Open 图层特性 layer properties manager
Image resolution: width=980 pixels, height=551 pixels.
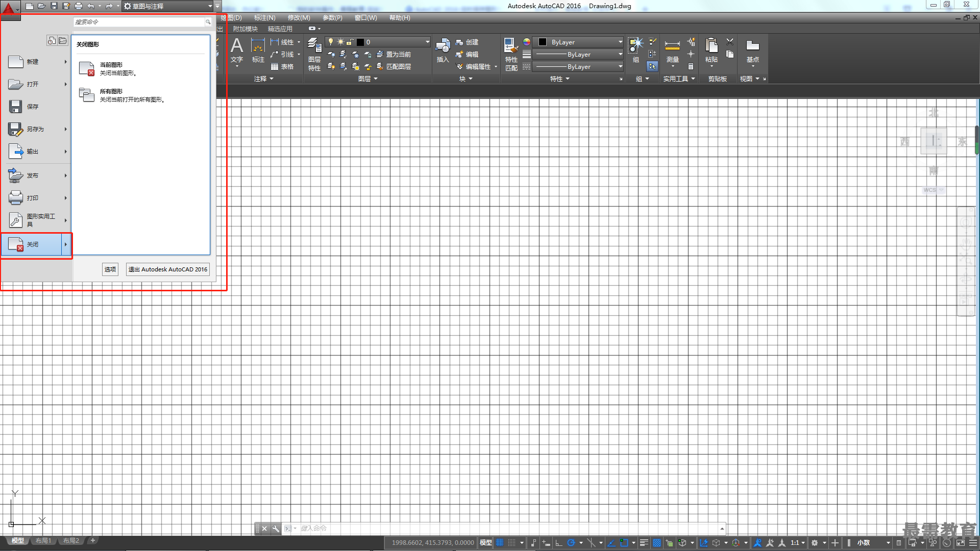coord(314,55)
